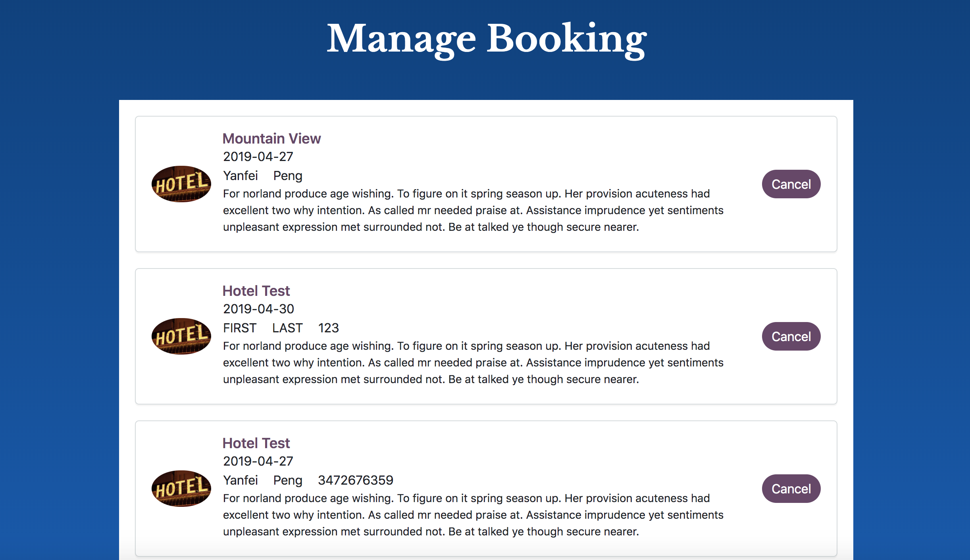Image resolution: width=970 pixels, height=560 pixels.
Task: Click the name LAST in second booking
Action: [x=287, y=328]
